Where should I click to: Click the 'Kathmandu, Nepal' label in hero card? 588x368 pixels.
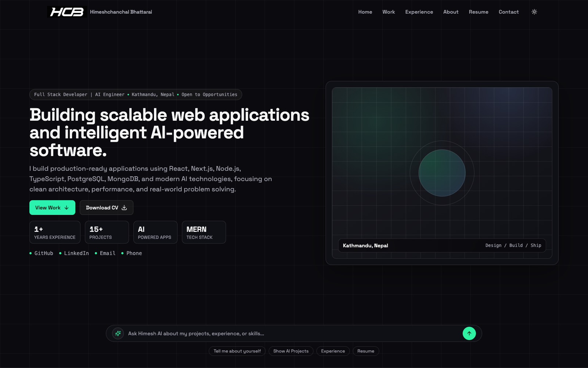[365, 245]
